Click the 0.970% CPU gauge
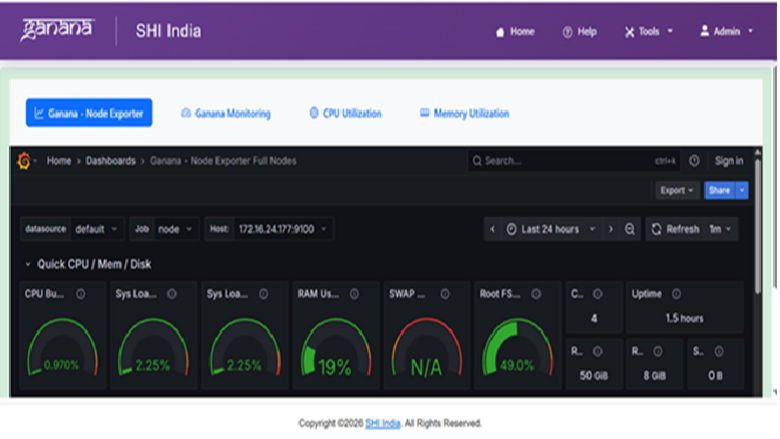This screenshot has height=439, width=780. (x=62, y=348)
